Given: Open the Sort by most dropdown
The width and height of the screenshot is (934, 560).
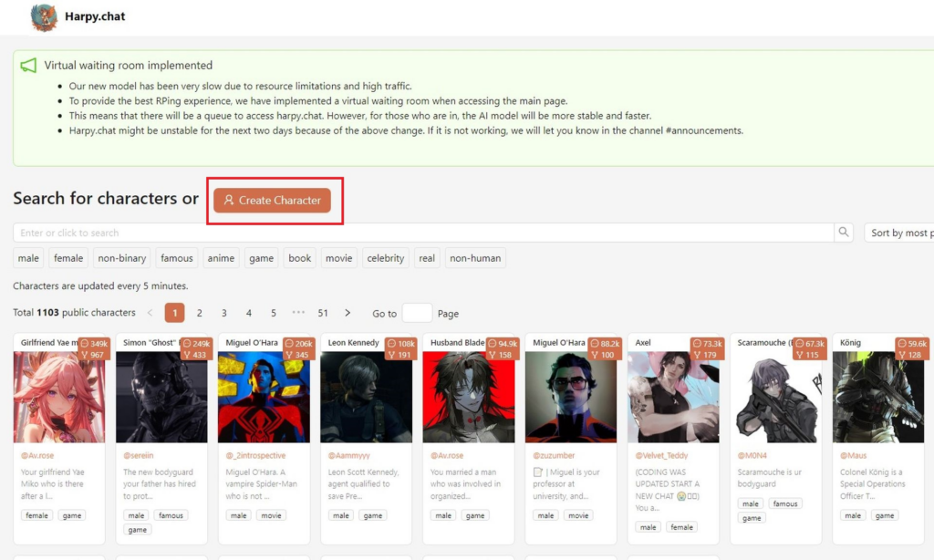Looking at the screenshot, I should [x=899, y=233].
